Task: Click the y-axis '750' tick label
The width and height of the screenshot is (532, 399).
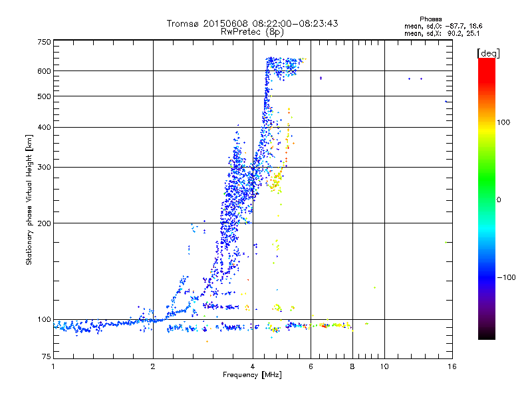Action: tap(44, 42)
